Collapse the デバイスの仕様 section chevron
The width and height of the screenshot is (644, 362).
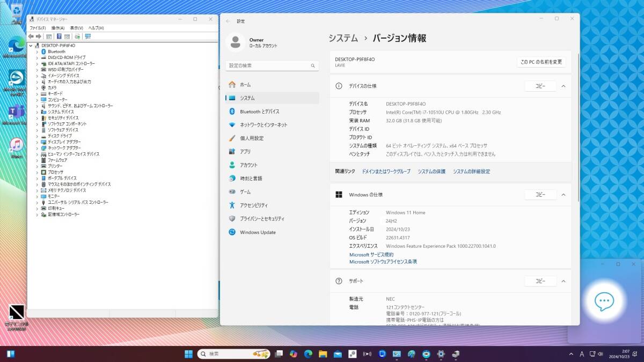coord(563,86)
